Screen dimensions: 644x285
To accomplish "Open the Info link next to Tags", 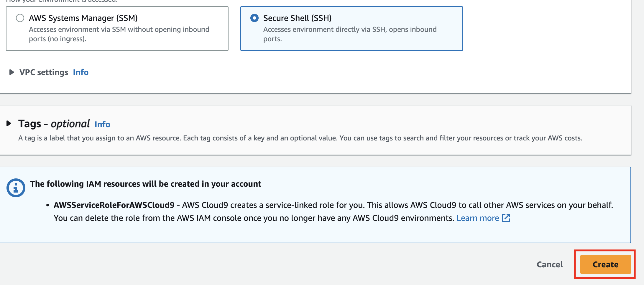I will click(102, 124).
